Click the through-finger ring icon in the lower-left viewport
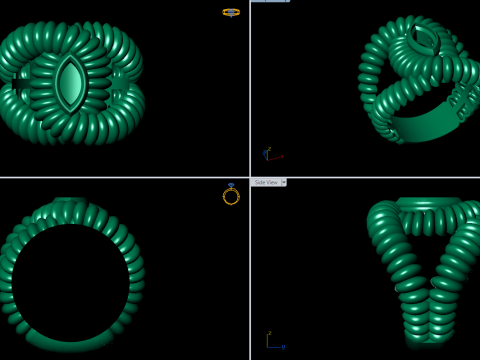480x360 pixels. pos(231,194)
